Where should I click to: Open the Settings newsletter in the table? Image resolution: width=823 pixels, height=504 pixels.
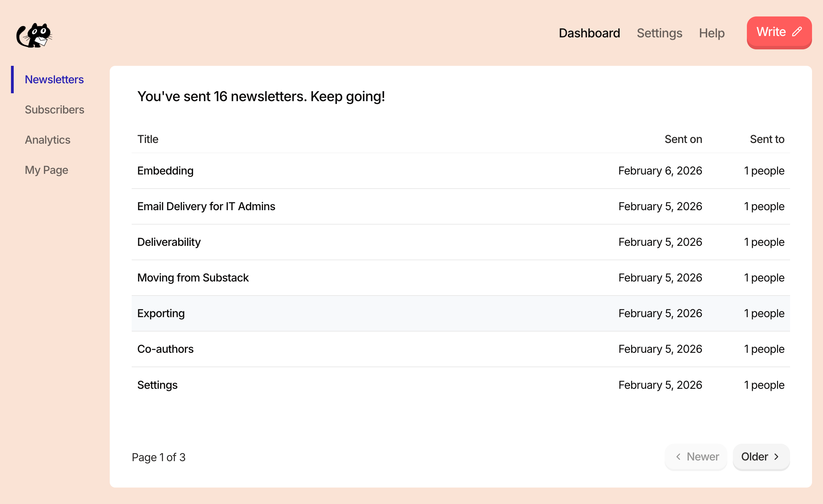157,385
